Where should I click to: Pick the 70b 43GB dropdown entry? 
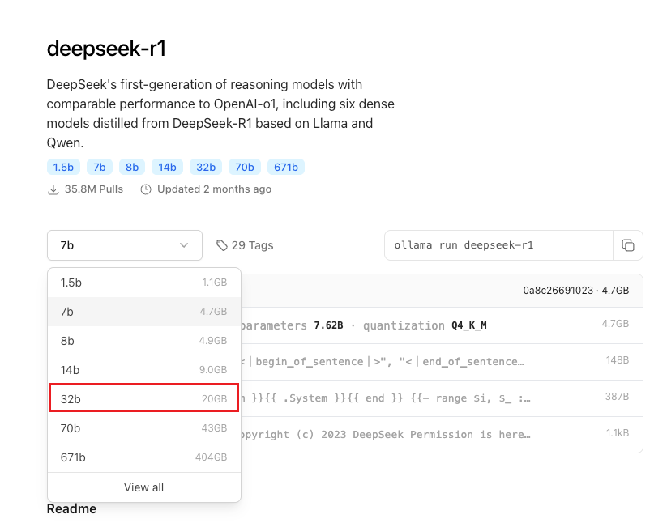point(144,428)
